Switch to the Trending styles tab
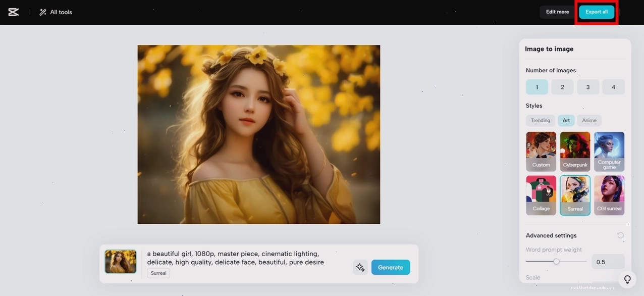Image resolution: width=644 pixels, height=296 pixels. 541,120
